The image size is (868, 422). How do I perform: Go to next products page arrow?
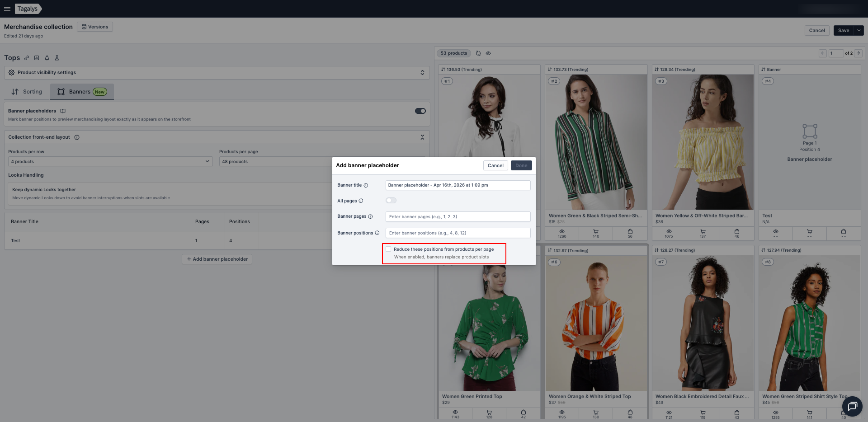point(858,53)
